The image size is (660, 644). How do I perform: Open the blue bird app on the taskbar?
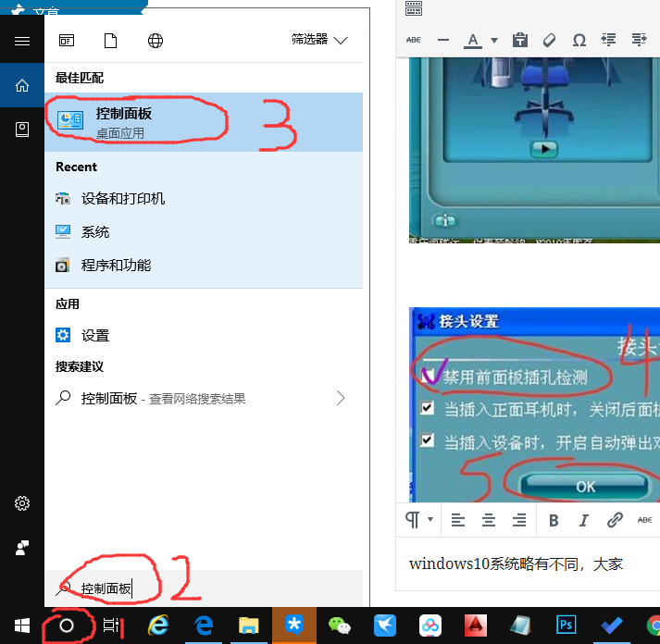click(x=385, y=625)
